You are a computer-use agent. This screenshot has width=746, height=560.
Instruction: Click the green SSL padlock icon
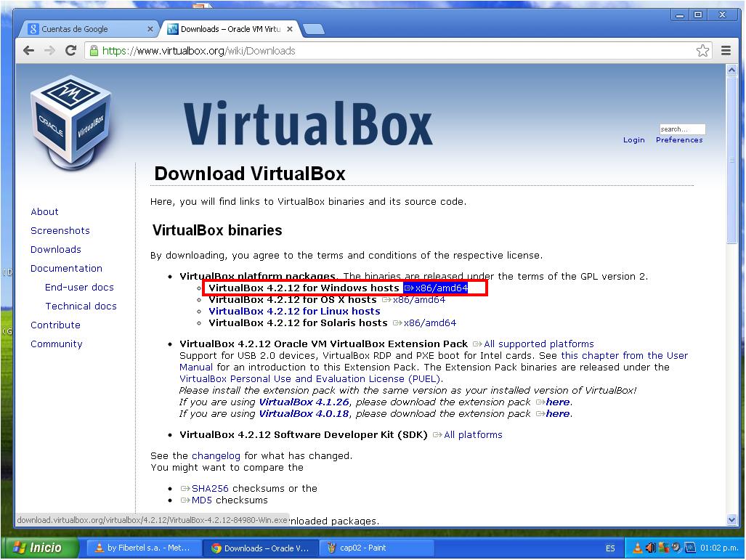point(94,50)
